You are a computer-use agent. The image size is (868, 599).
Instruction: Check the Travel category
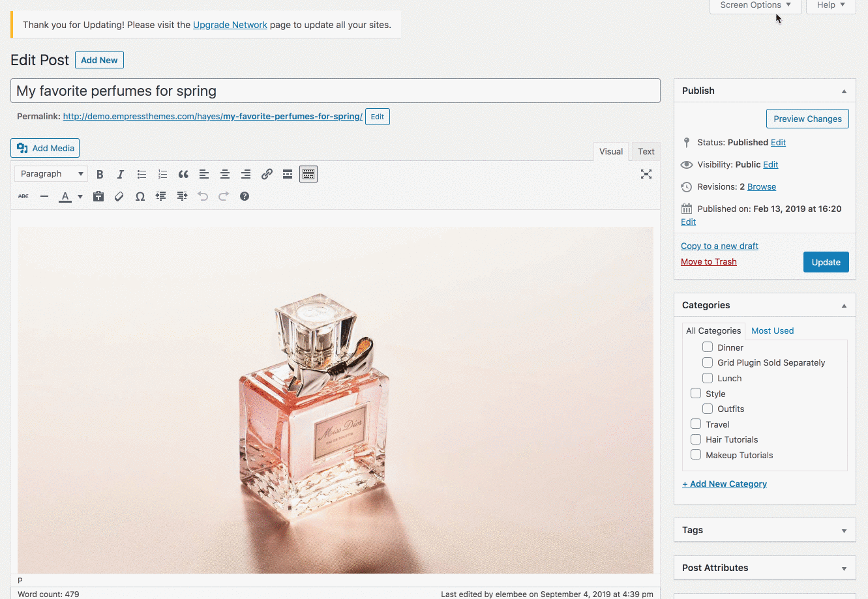click(x=696, y=424)
